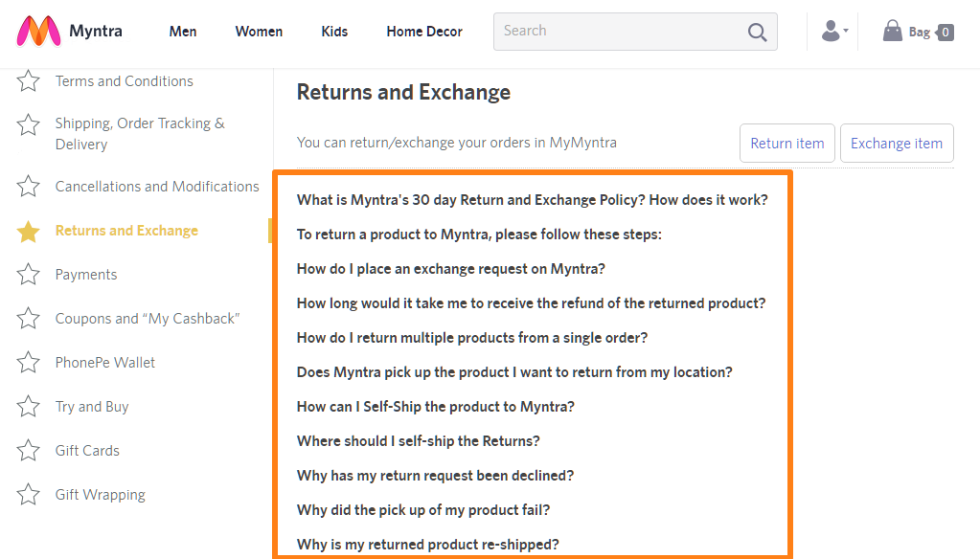Click star icon beside Terms and Conditions
This screenshot has height=559, width=980.
28,81
